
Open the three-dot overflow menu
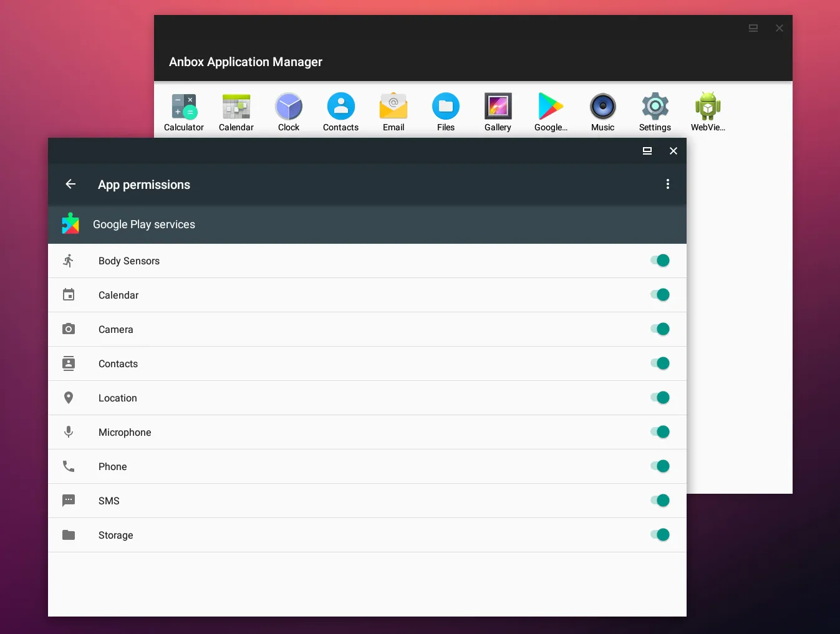(668, 184)
